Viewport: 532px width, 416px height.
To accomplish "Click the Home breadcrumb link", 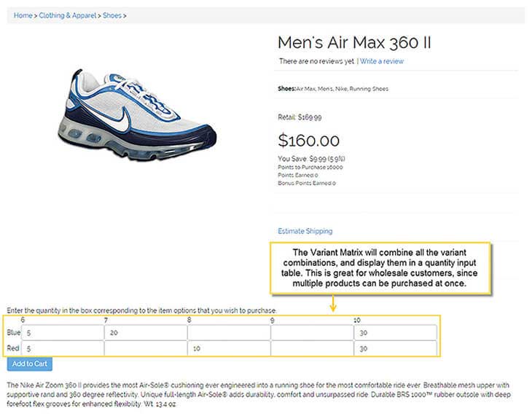I will pos(23,15).
